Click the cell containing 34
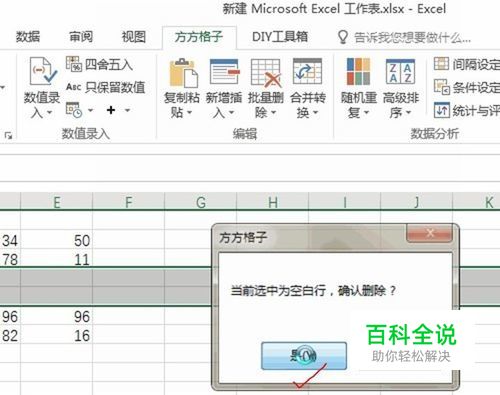This screenshot has width=500, height=395. point(10,240)
